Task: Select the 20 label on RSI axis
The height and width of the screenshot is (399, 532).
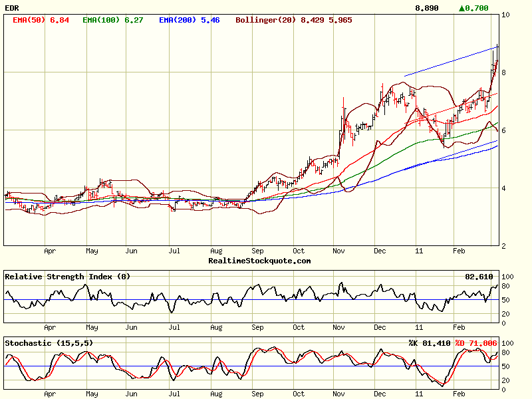Action: pyautogui.click(x=505, y=314)
